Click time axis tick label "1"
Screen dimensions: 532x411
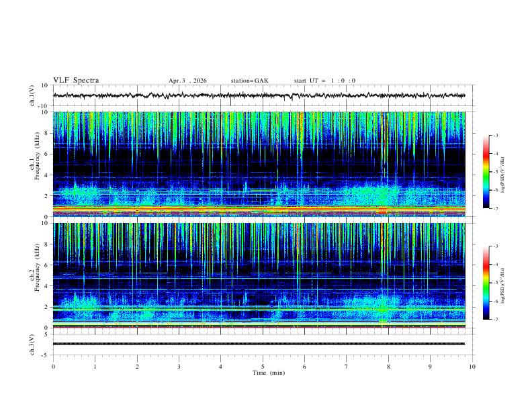pos(95,367)
